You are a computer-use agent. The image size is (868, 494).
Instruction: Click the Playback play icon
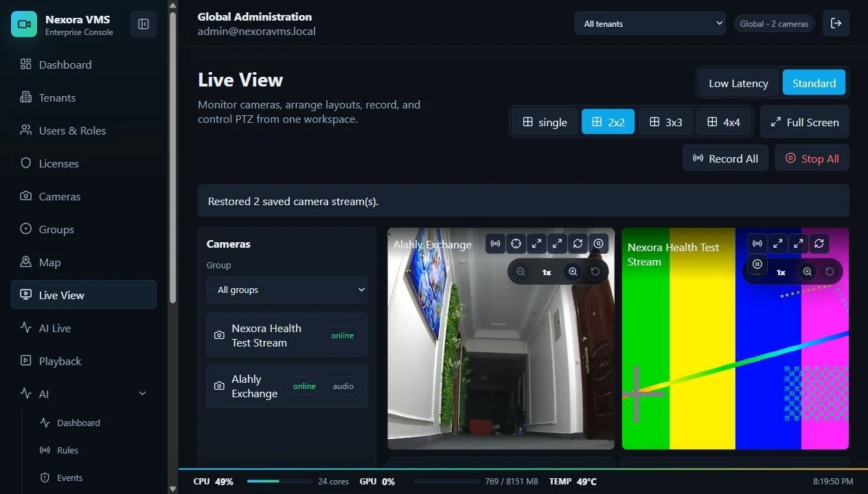[x=26, y=360]
